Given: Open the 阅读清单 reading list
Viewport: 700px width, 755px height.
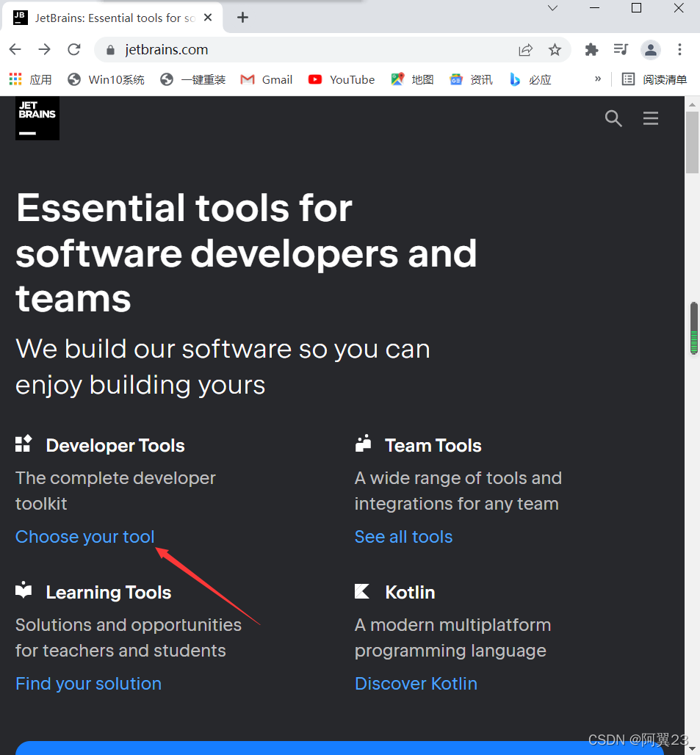Looking at the screenshot, I should (654, 79).
